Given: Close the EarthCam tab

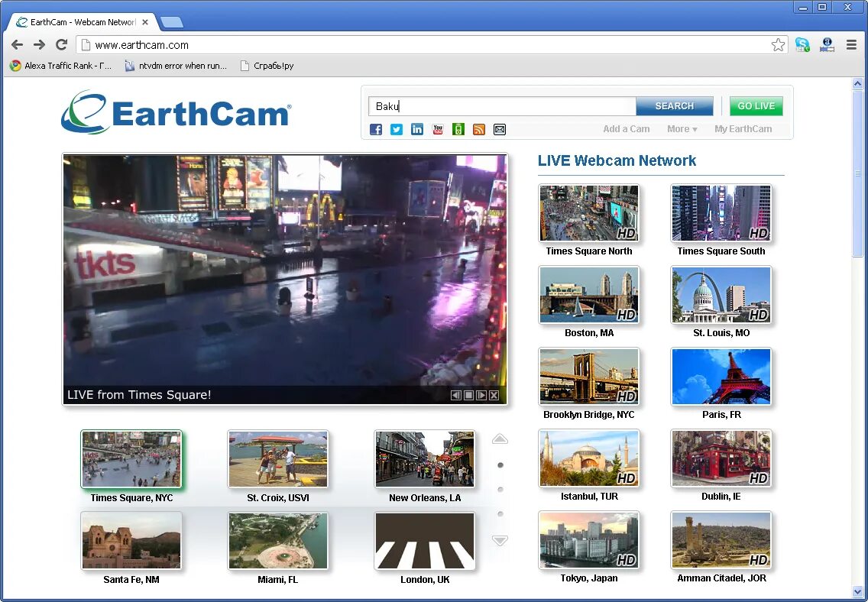Looking at the screenshot, I should [145, 22].
